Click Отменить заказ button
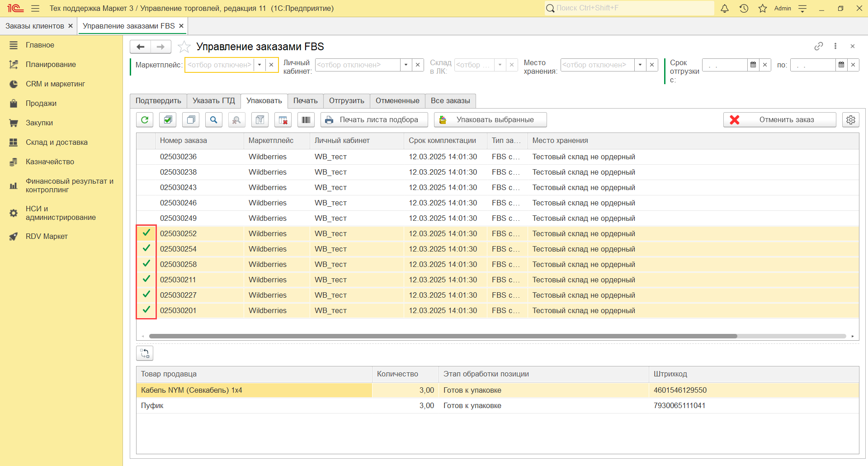 pos(780,120)
